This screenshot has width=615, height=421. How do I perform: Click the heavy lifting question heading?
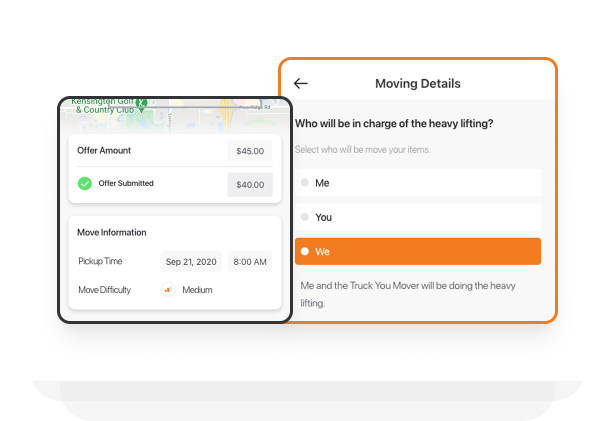coord(394,124)
